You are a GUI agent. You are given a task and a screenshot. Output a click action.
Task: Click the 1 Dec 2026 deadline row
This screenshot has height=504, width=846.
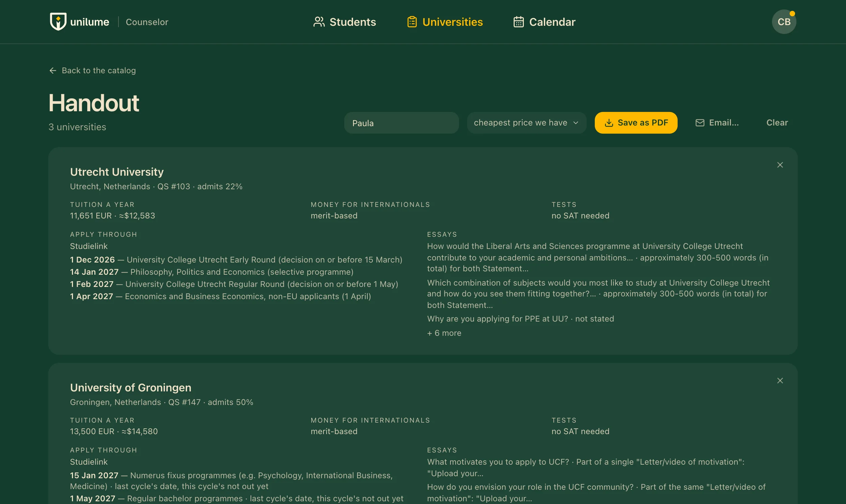coord(236,259)
